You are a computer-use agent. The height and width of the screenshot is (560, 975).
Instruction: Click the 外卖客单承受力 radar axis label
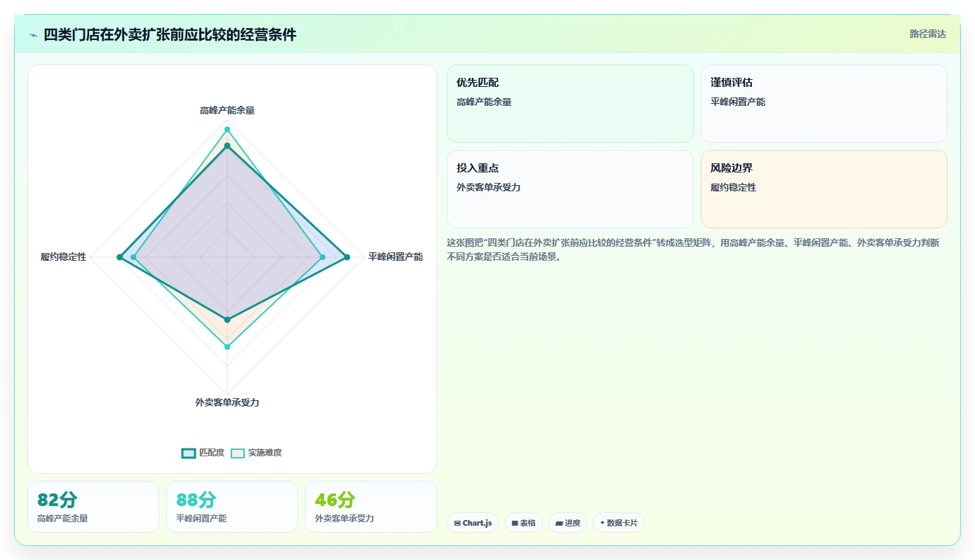pos(227,402)
